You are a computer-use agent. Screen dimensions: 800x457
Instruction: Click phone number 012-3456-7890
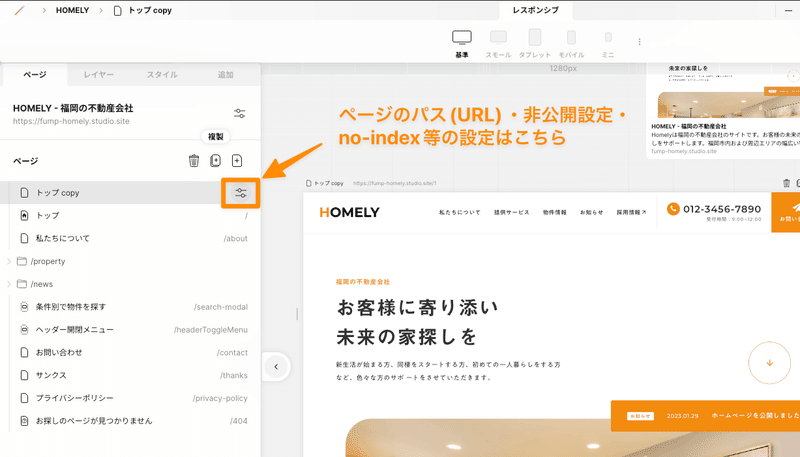(x=722, y=209)
